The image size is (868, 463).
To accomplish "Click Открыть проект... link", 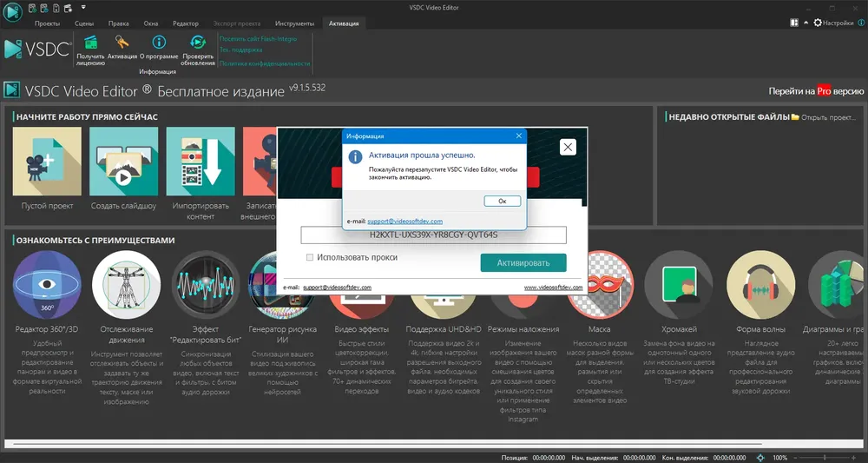I will (824, 117).
